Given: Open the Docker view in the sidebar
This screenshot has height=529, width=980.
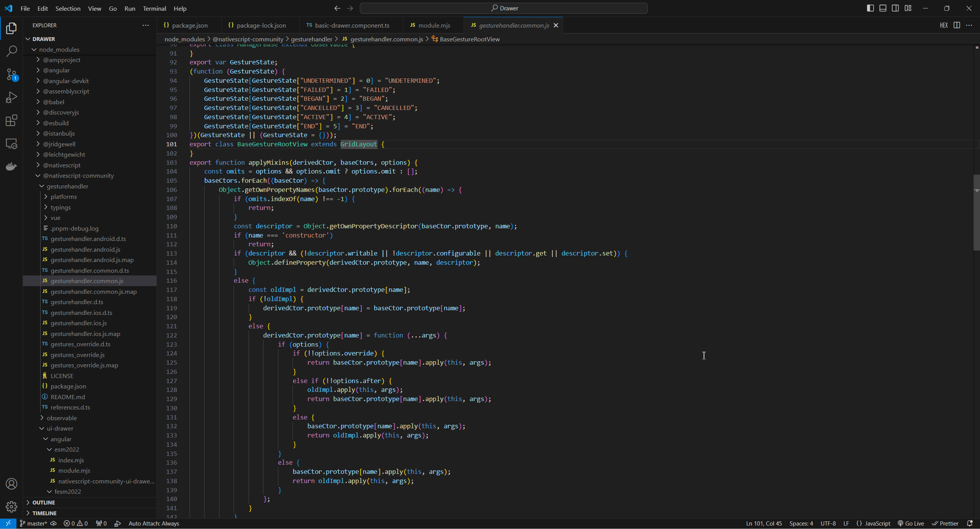Looking at the screenshot, I should click(11, 166).
